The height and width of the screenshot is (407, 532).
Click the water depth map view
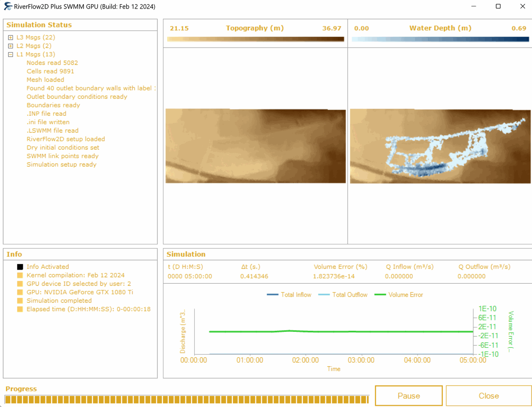pyautogui.click(x=440, y=146)
